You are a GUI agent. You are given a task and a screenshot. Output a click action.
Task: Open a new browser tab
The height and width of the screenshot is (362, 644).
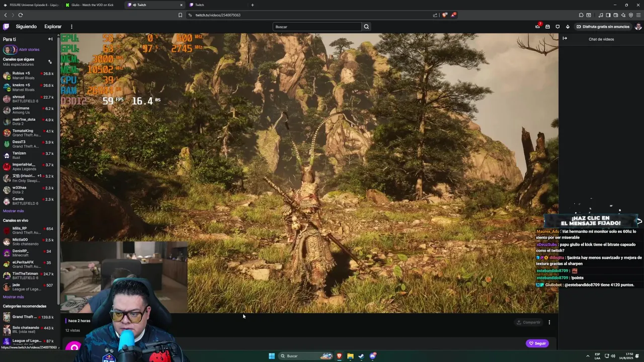pos(252,5)
